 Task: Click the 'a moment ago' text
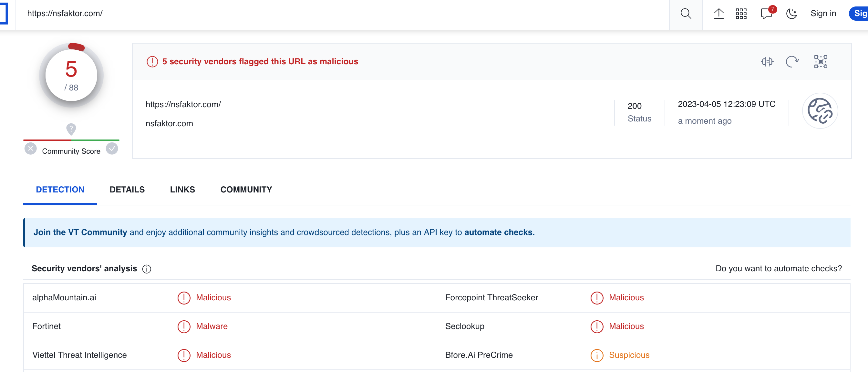click(705, 121)
